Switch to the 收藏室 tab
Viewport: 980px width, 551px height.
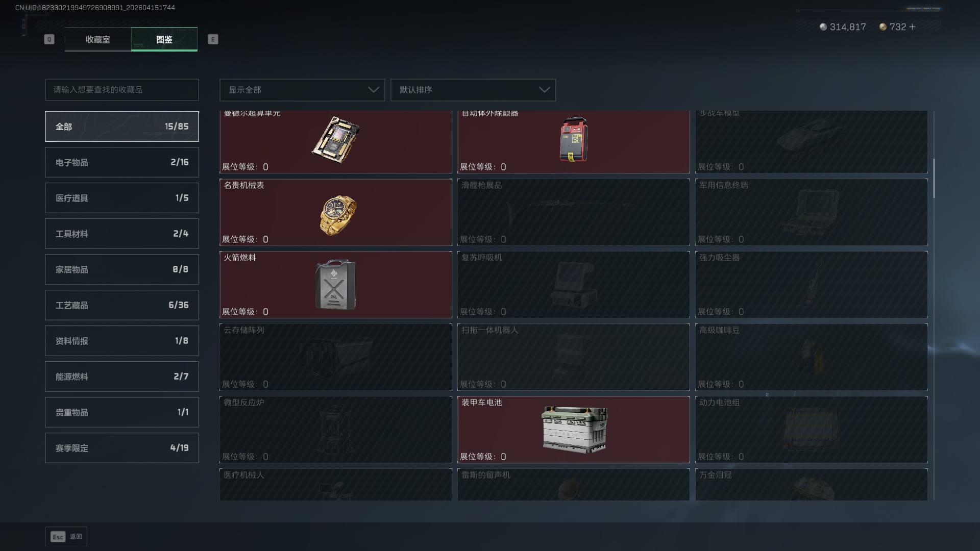pyautogui.click(x=98, y=39)
